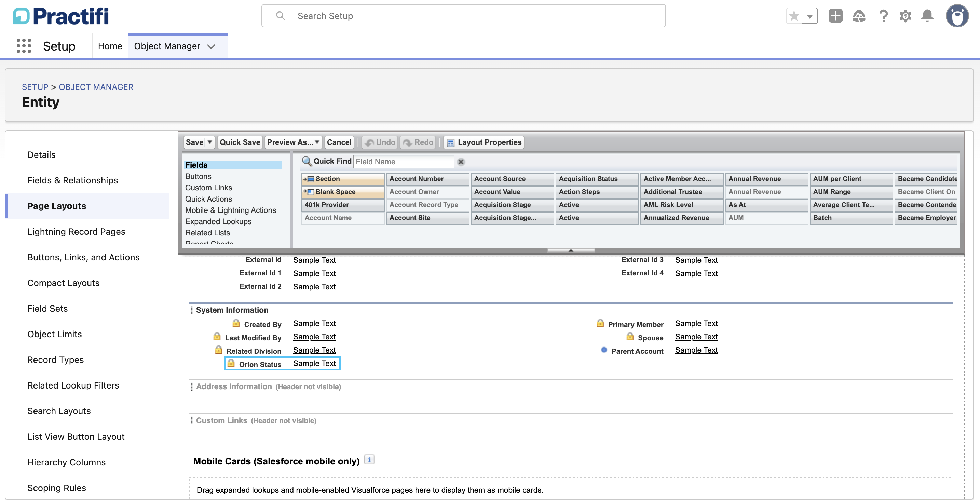
Task: Click the Spouse lock icon
Action: (630, 337)
